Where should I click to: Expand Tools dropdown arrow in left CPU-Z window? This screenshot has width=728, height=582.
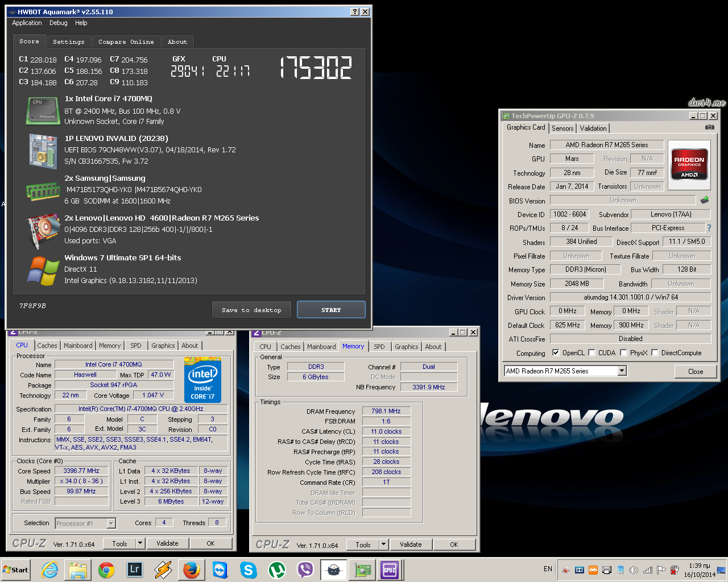(140, 543)
